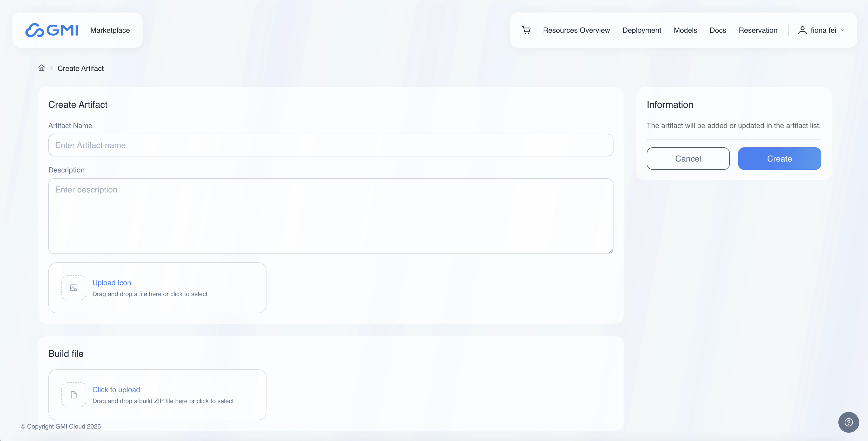This screenshot has height=441, width=868.
Task: Open the Docs link
Action: [718, 30]
